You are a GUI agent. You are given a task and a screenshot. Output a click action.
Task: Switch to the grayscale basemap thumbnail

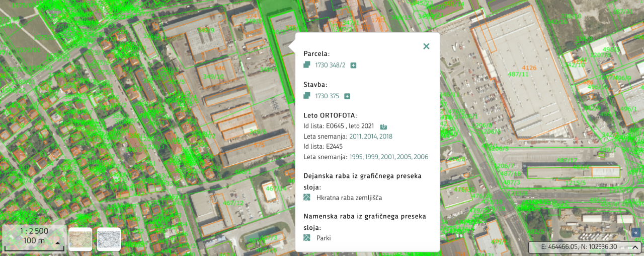click(109, 239)
